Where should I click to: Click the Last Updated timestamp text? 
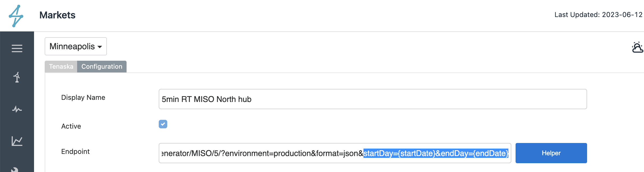coord(599,15)
